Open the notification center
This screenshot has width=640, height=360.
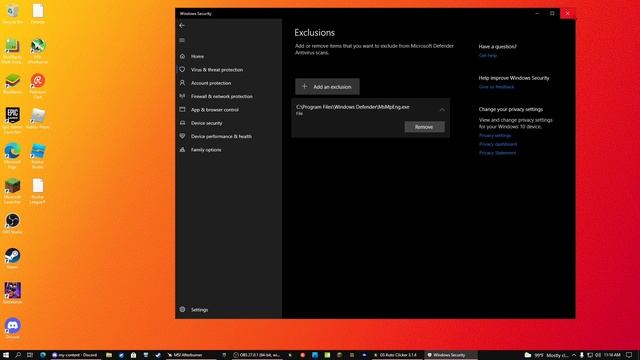629,355
